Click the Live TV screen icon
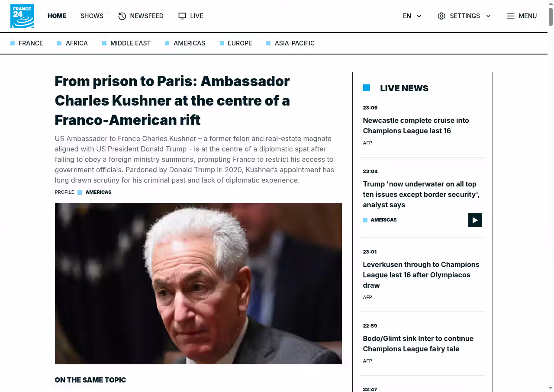 click(182, 16)
